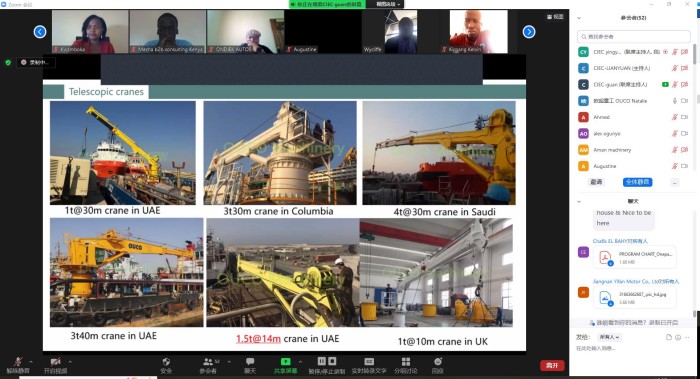The image size is (700, 379).
Task: Start video from the meeting toolbar
Action: [x=55, y=365]
